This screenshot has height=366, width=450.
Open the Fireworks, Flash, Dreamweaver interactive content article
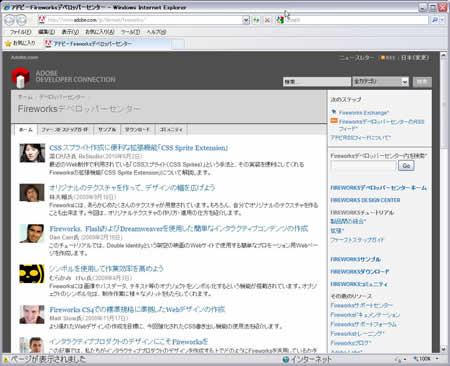click(179, 229)
